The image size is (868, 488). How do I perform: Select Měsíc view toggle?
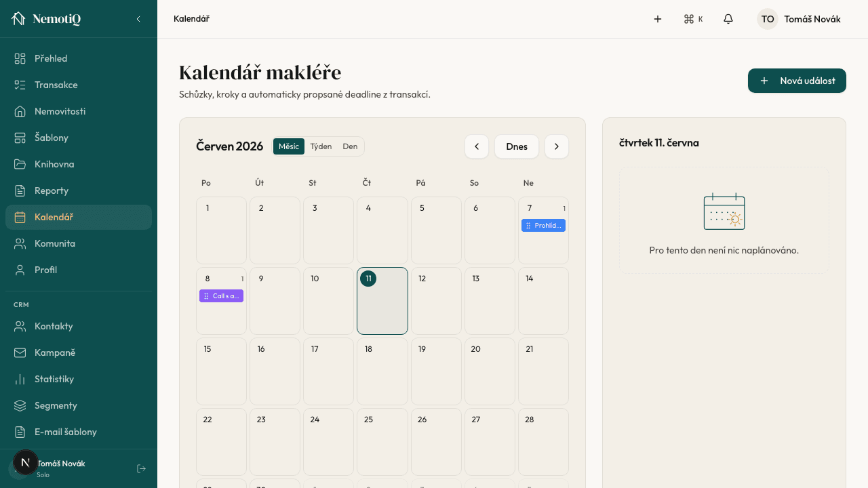coord(289,146)
